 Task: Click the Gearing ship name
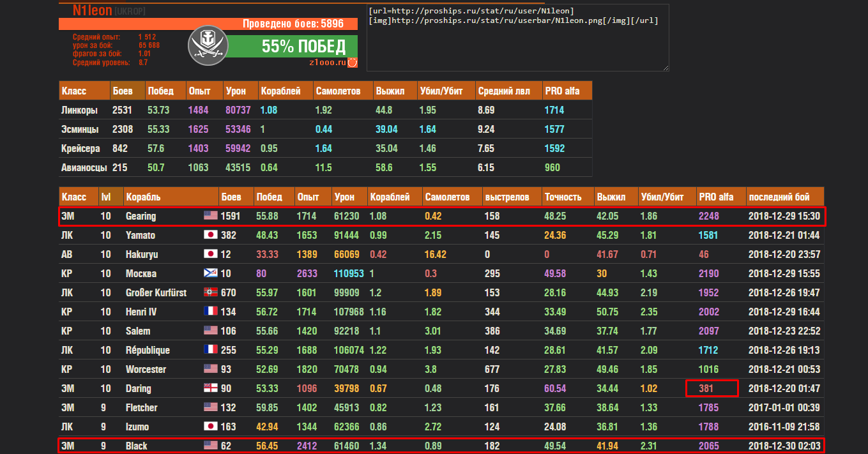pyautogui.click(x=141, y=216)
